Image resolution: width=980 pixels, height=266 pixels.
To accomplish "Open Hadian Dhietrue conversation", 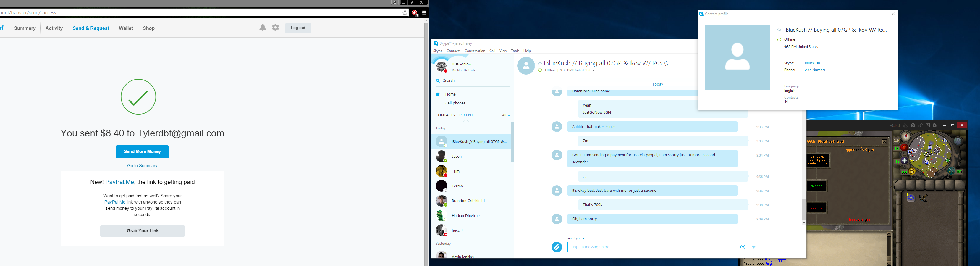I will 472,215.
